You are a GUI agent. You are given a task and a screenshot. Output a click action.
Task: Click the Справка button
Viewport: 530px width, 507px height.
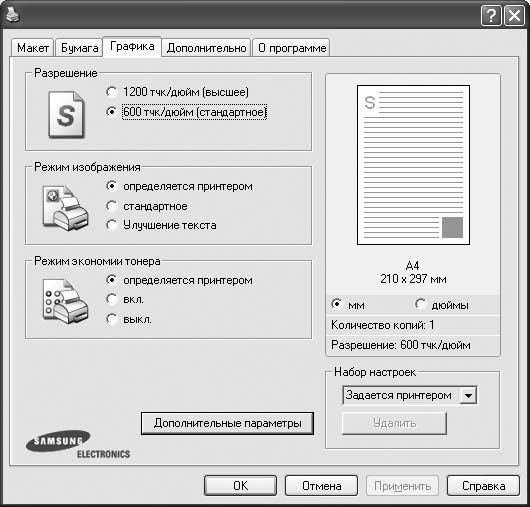pyautogui.click(x=483, y=486)
